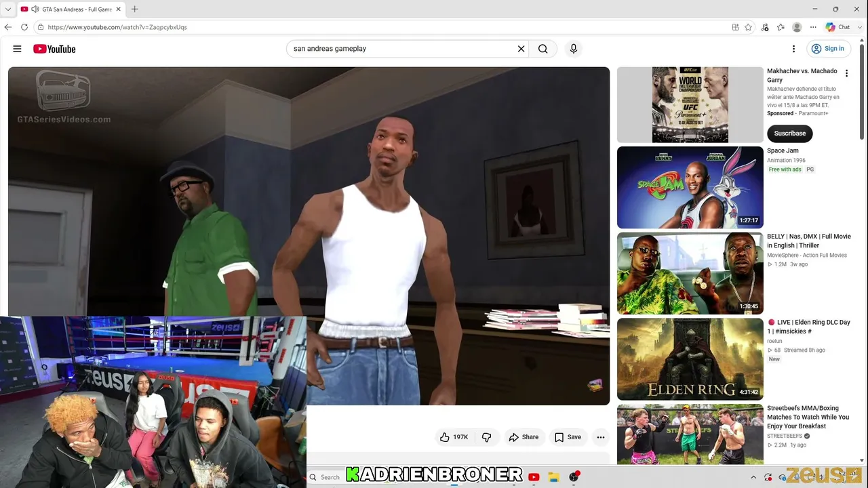Switch to the GTA San Andreas tab
The height and width of the screenshot is (488, 868).
click(x=71, y=9)
